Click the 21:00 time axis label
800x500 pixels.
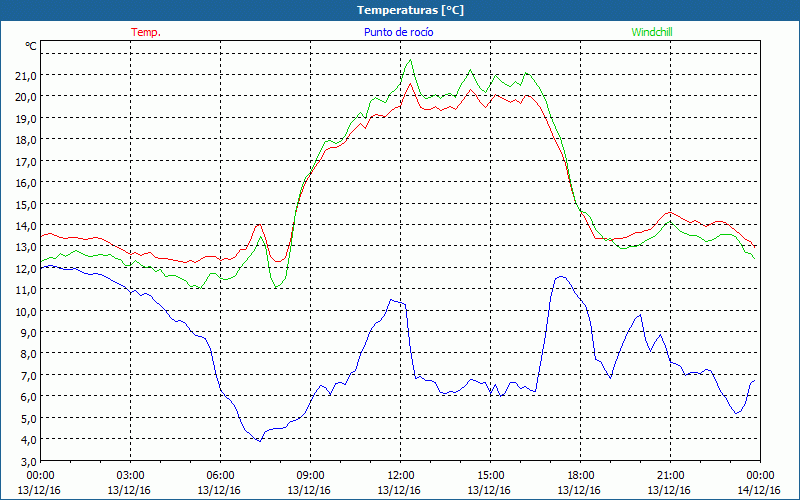[670, 476]
